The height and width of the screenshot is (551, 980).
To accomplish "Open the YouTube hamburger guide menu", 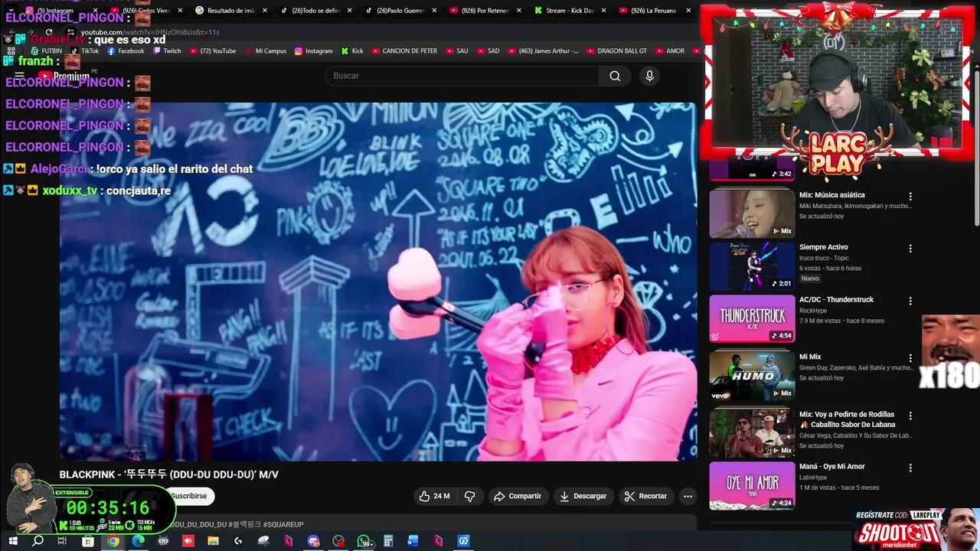I will tap(20, 76).
